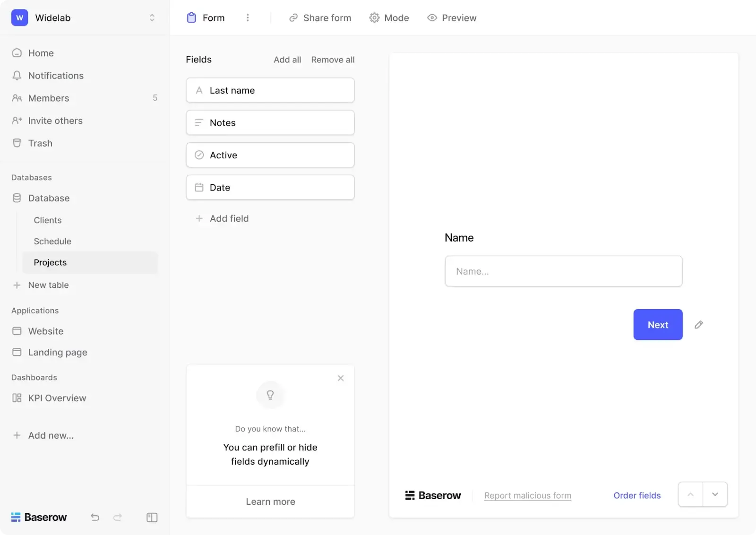Image resolution: width=756 pixels, height=535 pixels.
Task: Open Report malicious form link
Action: [527, 495]
